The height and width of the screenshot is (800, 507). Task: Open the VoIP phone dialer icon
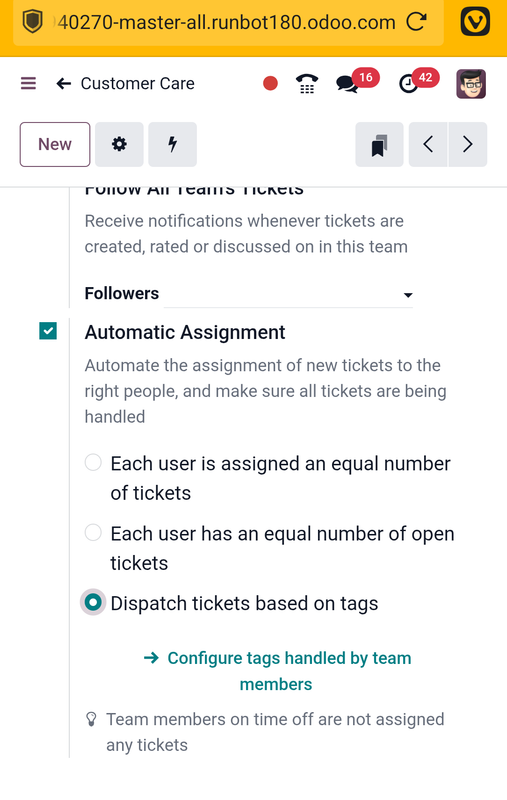(x=307, y=84)
